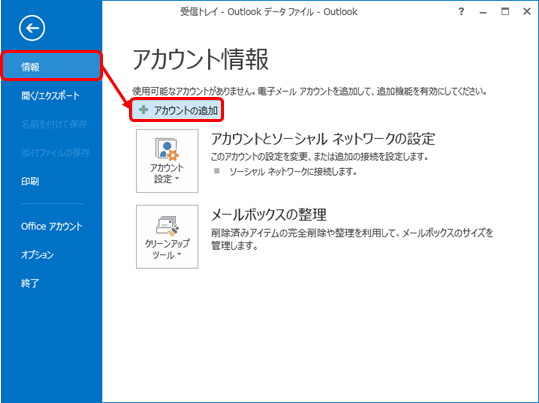Click the green plus icon for アカウントの追加

point(143,110)
